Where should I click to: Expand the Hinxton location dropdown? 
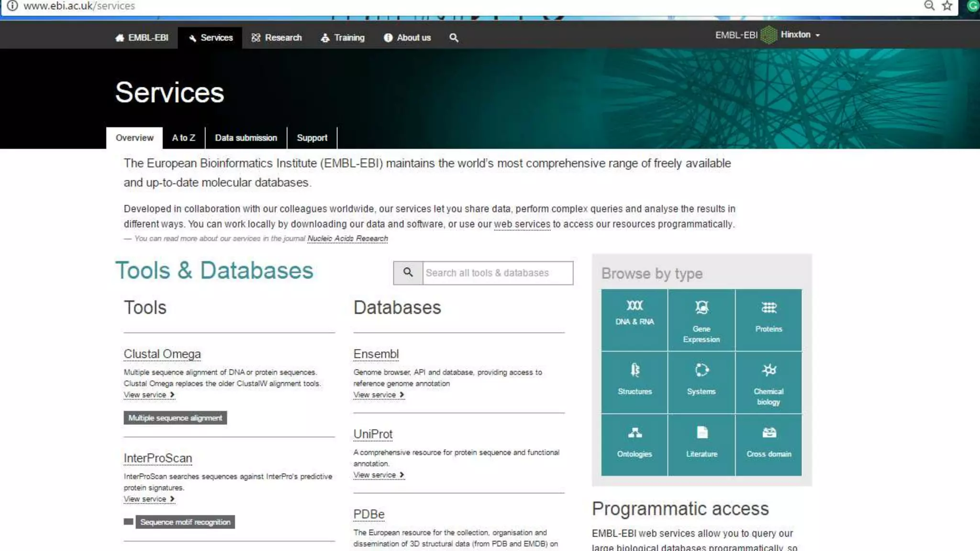[800, 35]
